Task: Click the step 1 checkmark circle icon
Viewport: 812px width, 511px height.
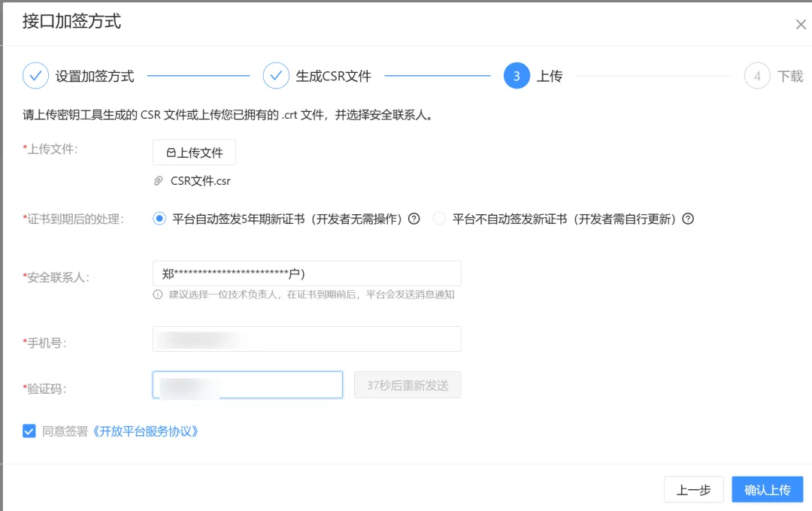Action: tap(35, 76)
